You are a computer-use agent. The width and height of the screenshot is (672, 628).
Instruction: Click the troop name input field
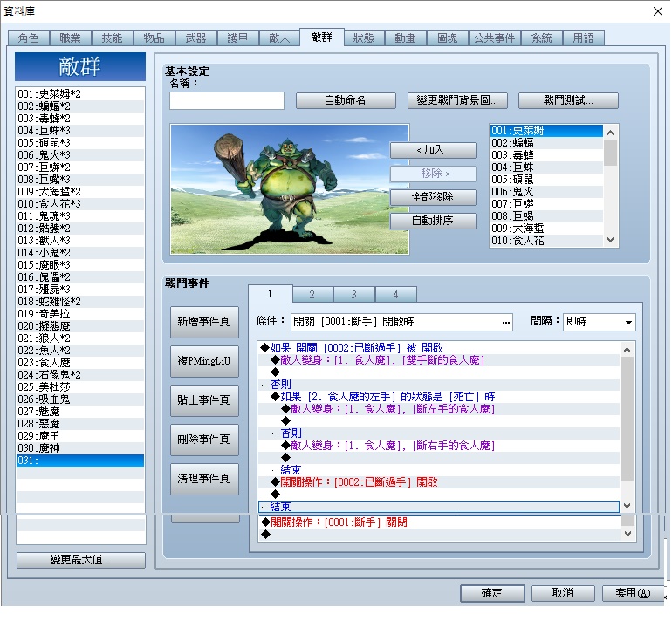[x=227, y=100]
